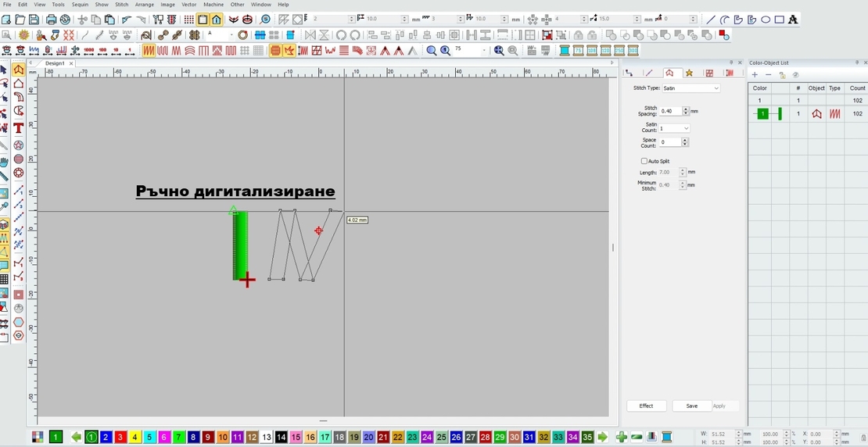Select the straight line drawing tool
Image resolution: width=868 pixels, height=447 pixels.
(x=711, y=20)
